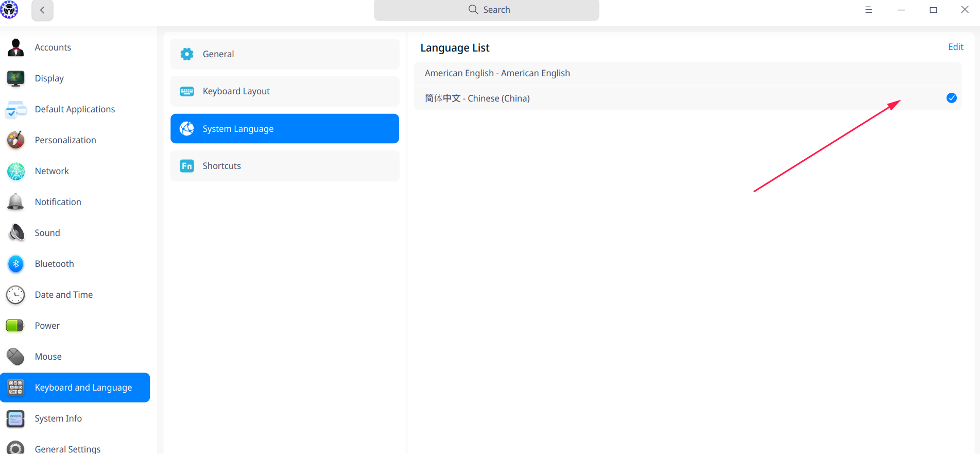Open the Display monitor icon
The height and width of the screenshot is (454, 980).
tap(15, 78)
